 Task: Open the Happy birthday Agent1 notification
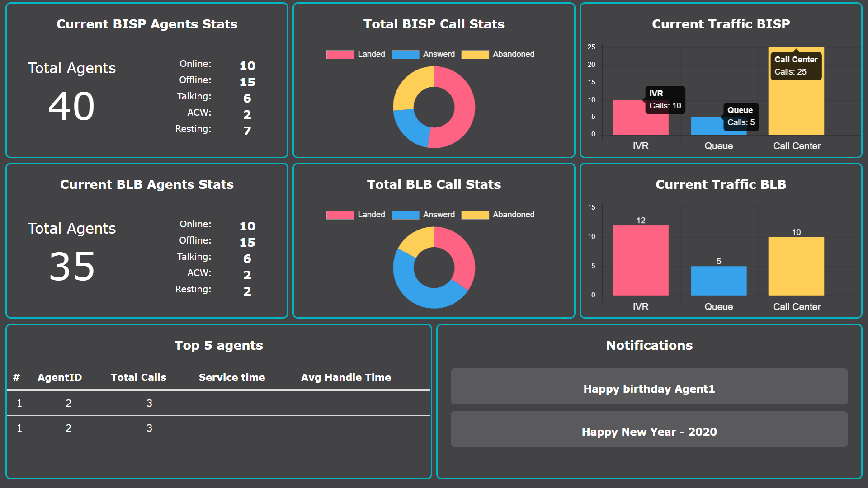pyautogui.click(x=649, y=386)
